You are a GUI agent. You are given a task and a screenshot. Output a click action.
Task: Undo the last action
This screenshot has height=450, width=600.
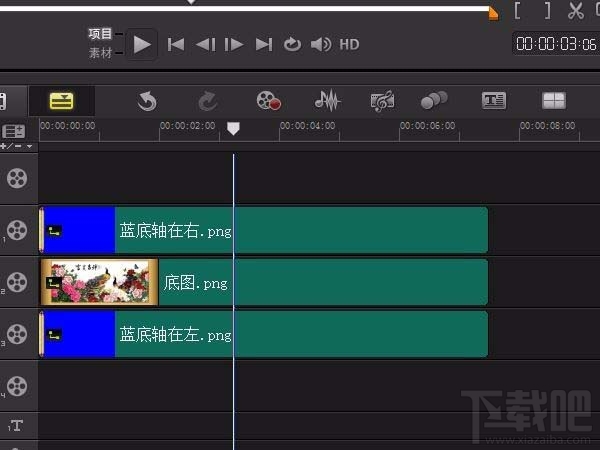coord(147,101)
